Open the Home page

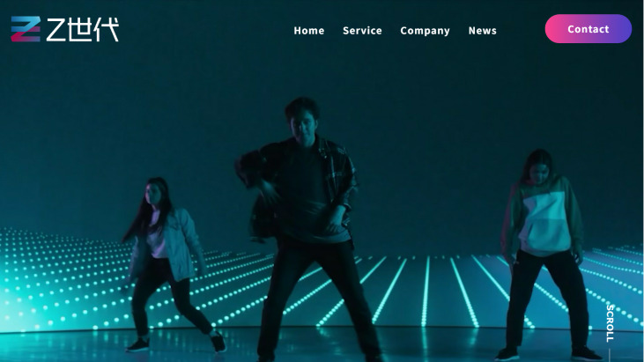click(308, 30)
